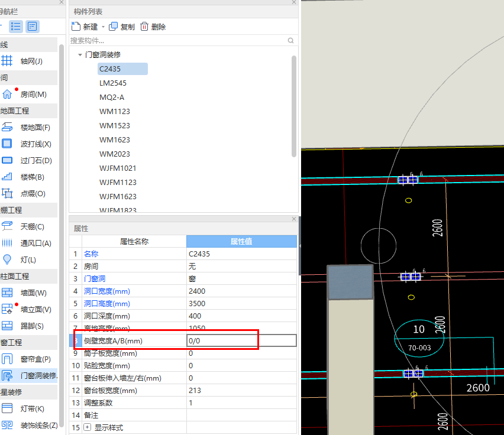Select component WM1623 in the list
The image size is (504, 435).
click(x=114, y=139)
